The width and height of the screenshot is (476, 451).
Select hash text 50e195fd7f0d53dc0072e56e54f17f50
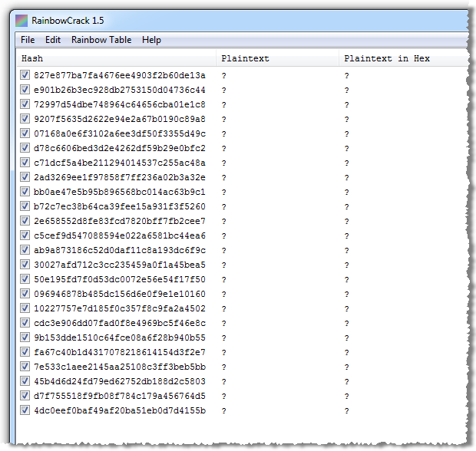pos(120,279)
